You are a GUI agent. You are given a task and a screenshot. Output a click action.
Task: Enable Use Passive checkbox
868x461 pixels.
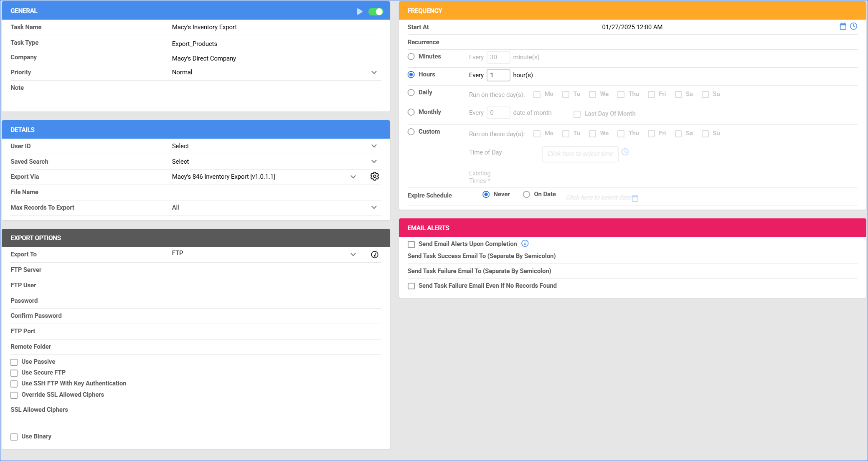coord(14,362)
